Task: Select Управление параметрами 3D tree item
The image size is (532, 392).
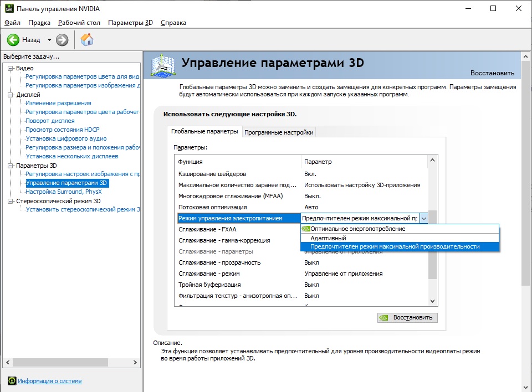Action: 67,183
